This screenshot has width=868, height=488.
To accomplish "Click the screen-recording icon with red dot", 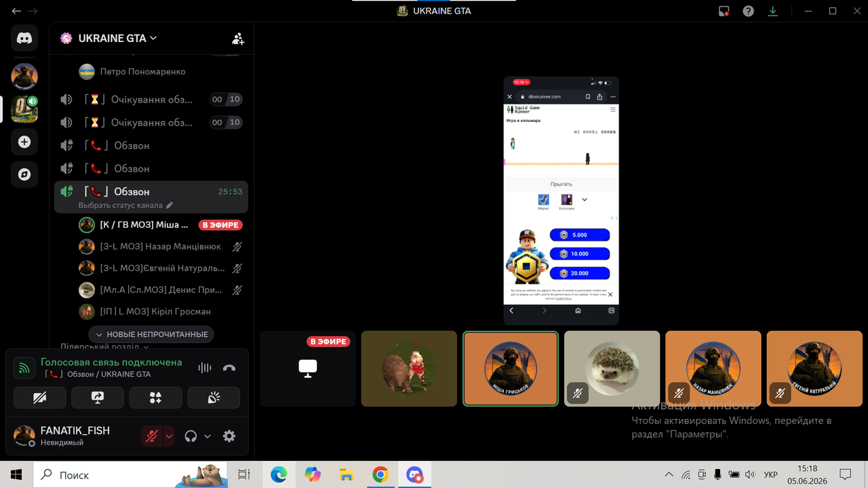I will [x=724, y=11].
